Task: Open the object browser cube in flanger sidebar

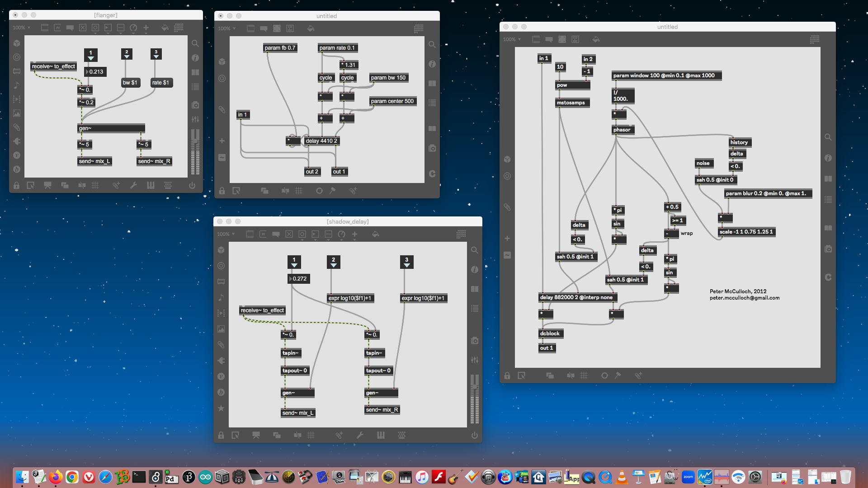Action: (17, 43)
